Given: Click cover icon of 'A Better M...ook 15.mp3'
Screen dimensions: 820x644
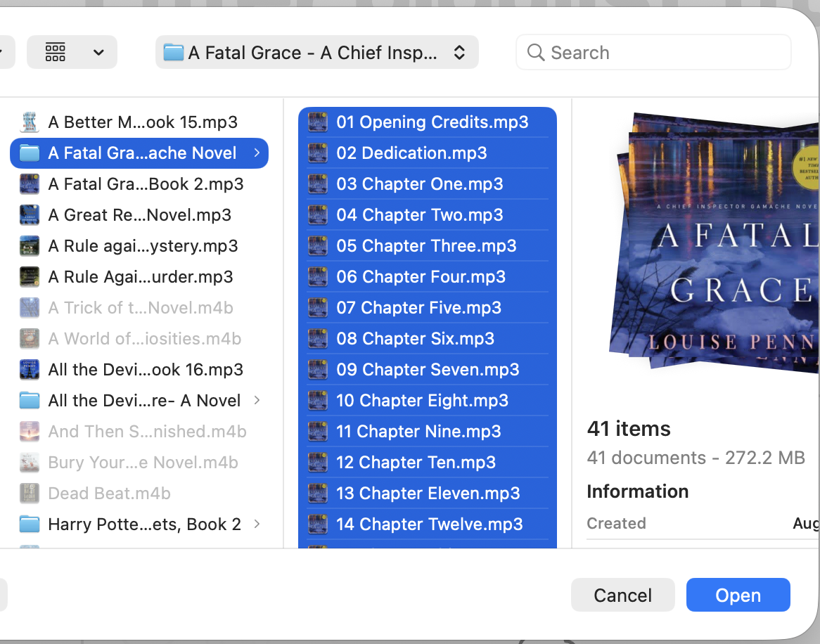Looking at the screenshot, I should tap(30, 122).
